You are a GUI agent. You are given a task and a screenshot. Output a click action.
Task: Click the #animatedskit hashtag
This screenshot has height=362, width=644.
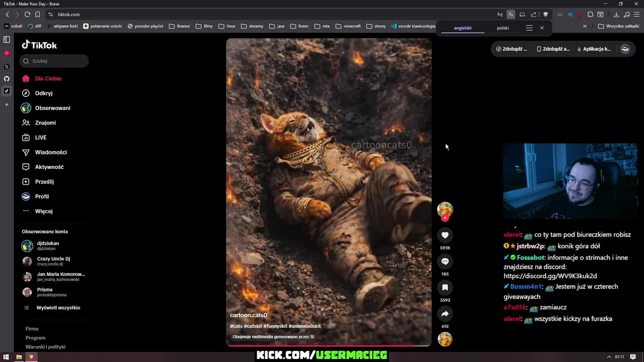pos(304,326)
